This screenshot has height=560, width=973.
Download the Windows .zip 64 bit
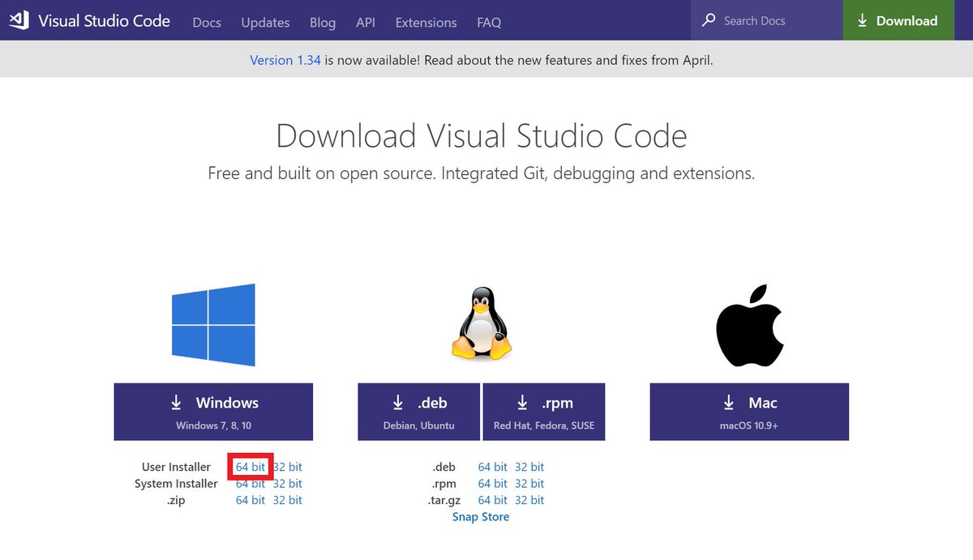point(250,500)
